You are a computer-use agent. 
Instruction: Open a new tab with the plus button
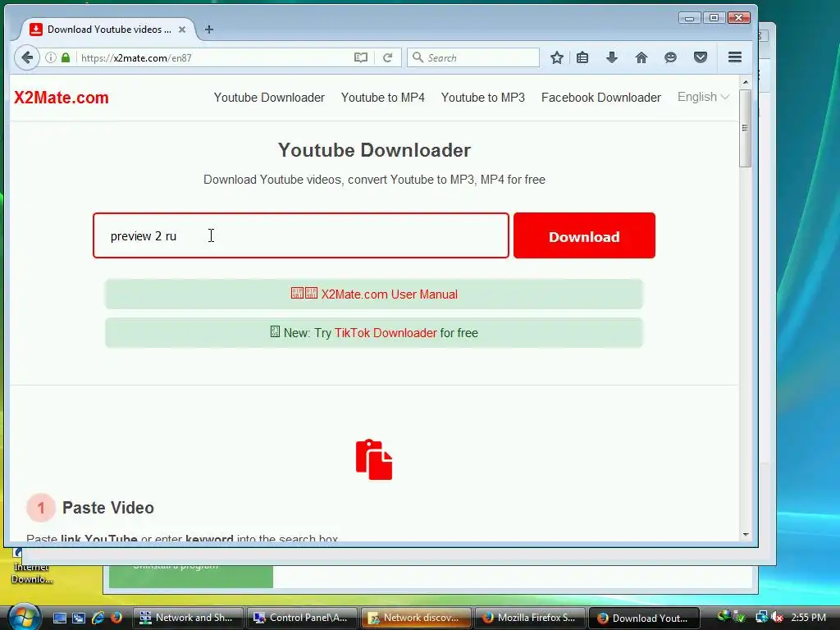pyautogui.click(x=209, y=30)
